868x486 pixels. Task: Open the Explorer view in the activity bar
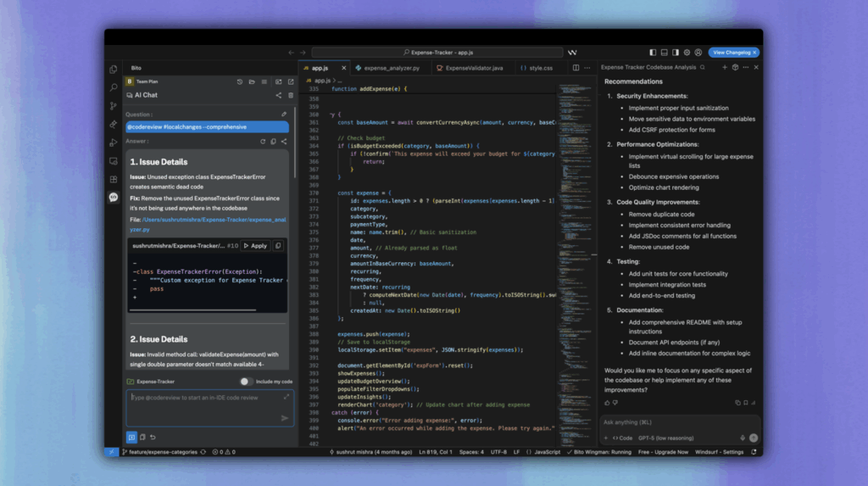click(x=114, y=70)
